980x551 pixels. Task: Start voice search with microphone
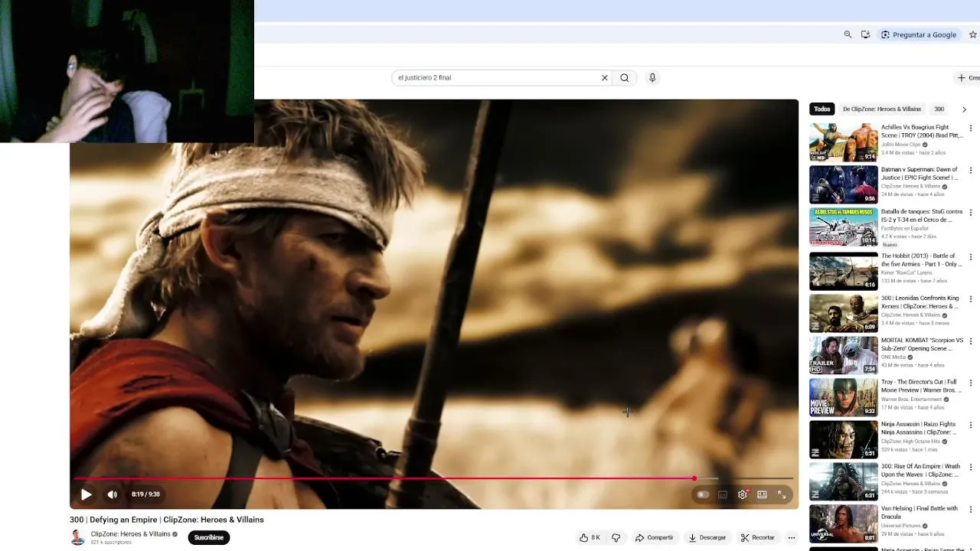[x=652, y=77]
